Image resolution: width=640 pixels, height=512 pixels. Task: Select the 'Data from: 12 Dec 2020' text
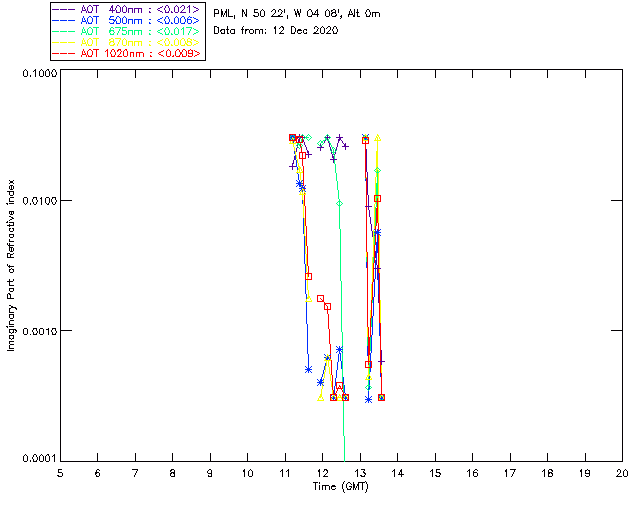pyautogui.click(x=276, y=31)
